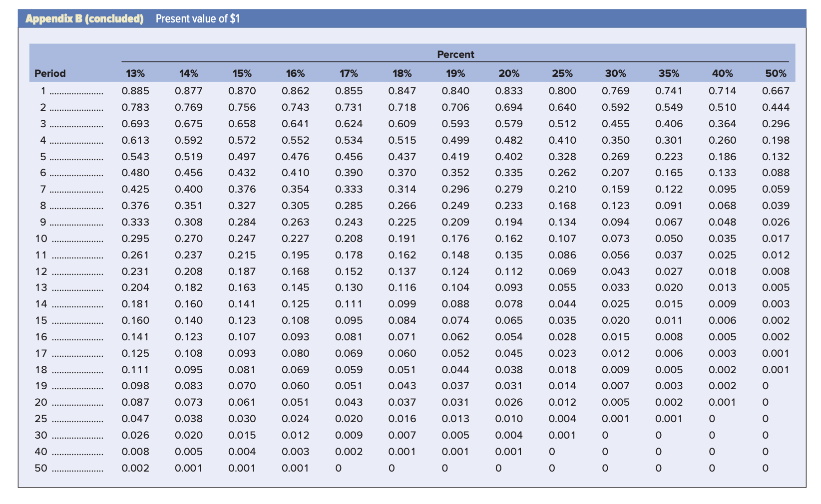
Task: Click 0.512 in period 3 under 25%
Action: tap(562, 124)
